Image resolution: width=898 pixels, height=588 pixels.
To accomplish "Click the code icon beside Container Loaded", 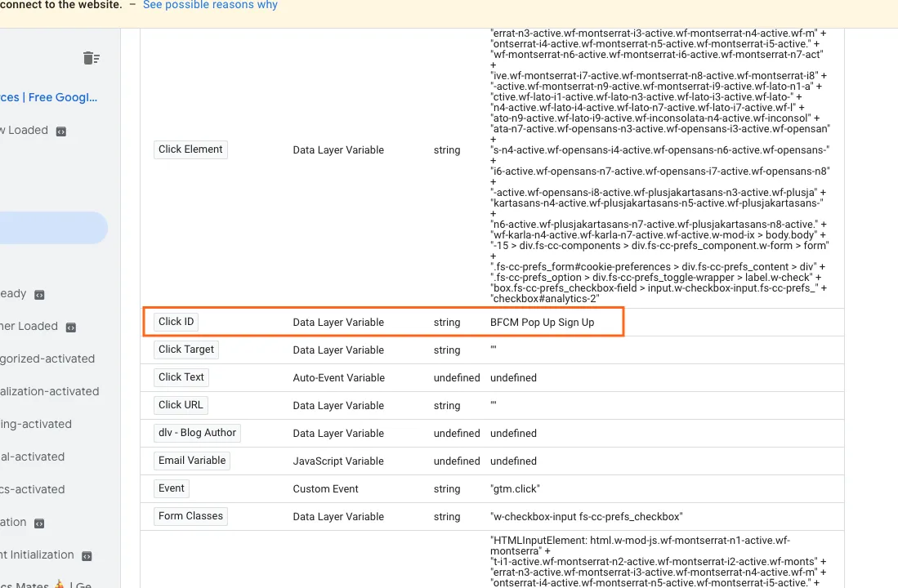I will point(71,327).
